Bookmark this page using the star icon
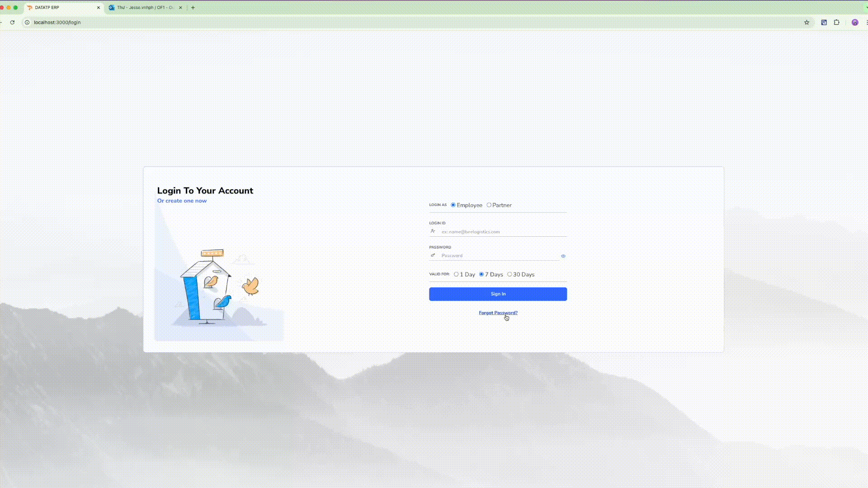868x488 pixels. (x=807, y=22)
